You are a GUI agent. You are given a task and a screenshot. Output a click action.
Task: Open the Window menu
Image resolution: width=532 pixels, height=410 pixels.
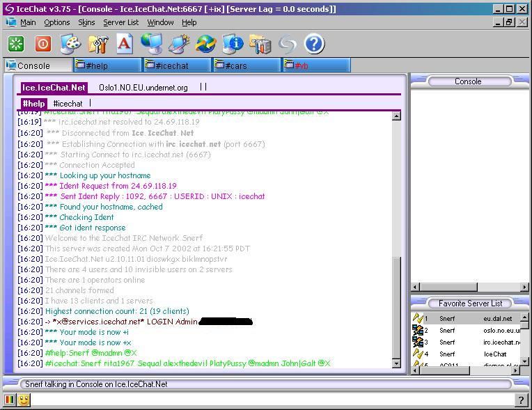pos(160,22)
